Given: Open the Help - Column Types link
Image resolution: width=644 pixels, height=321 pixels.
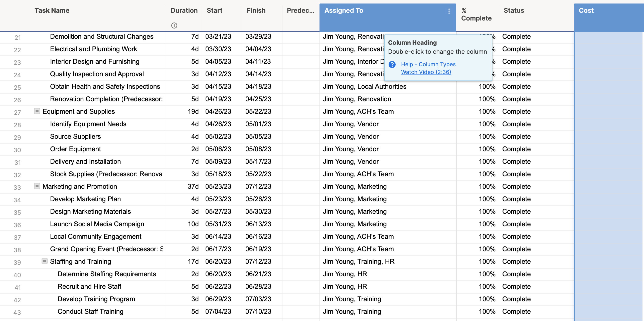Looking at the screenshot, I should (428, 64).
